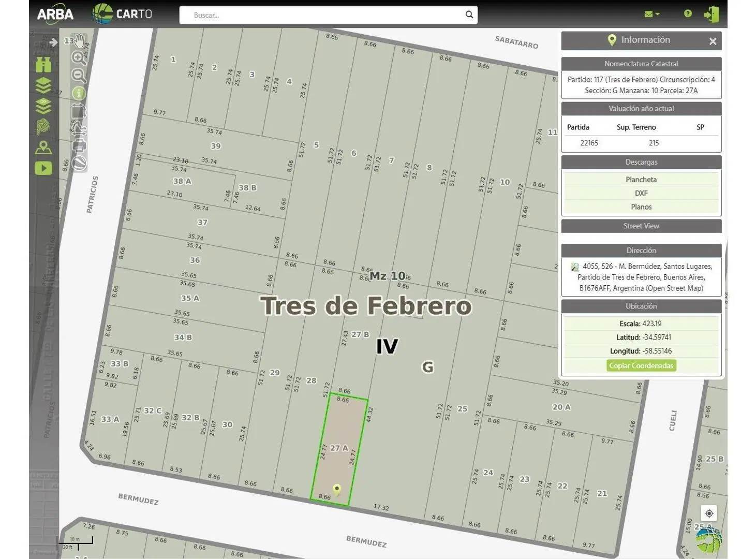Click the logout door icon
Screen dimensions: 756x559
[711, 14]
